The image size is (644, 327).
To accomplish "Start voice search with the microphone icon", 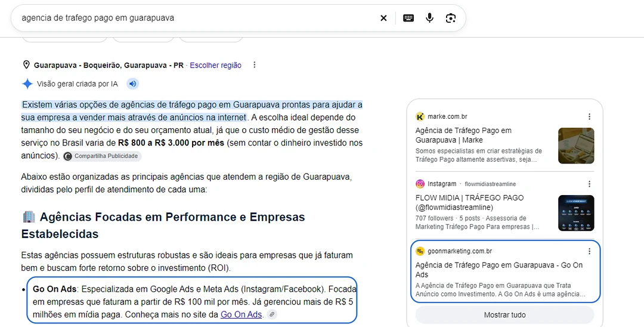I will (x=429, y=18).
